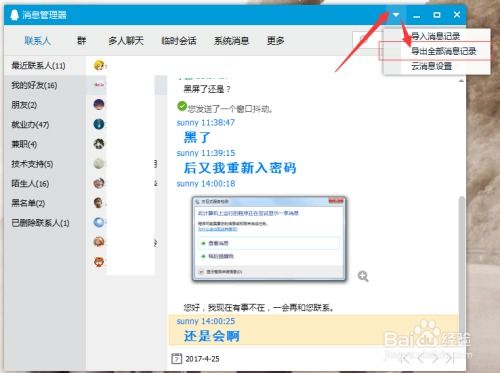Click the QQ penguin logo icon
500x373 pixels.
tap(14, 15)
